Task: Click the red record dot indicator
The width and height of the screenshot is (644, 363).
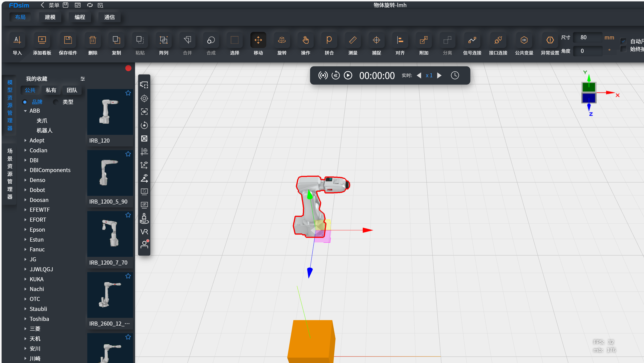Action: tap(128, 68)
